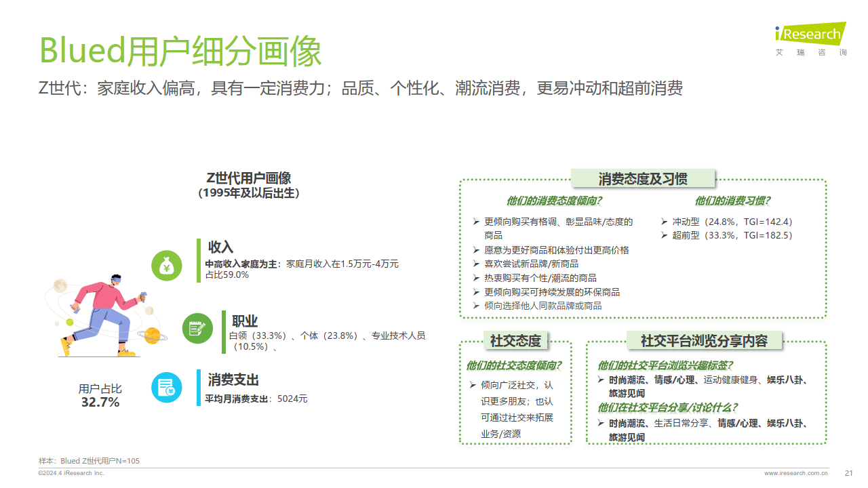Click the 喜欢尝试新品牌/新商品 bullet
This screenshot has height=488, width=868.
(x=526, y=264)
